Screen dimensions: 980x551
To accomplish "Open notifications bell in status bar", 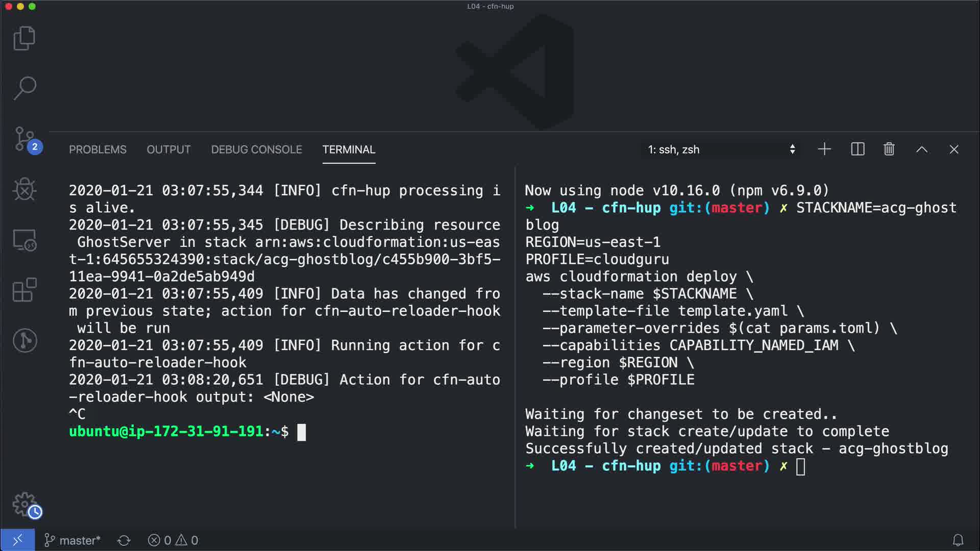I will [958, 540].
